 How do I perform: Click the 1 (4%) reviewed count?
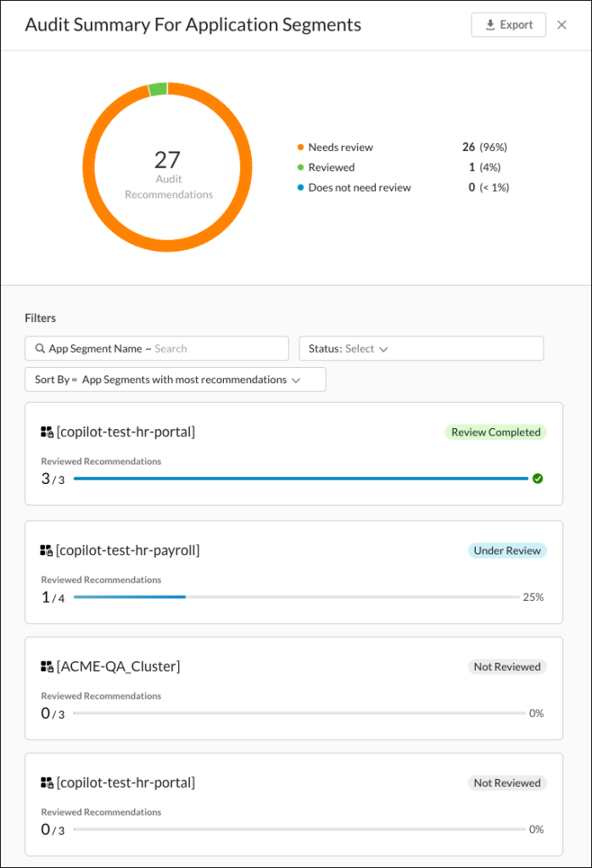484,167
